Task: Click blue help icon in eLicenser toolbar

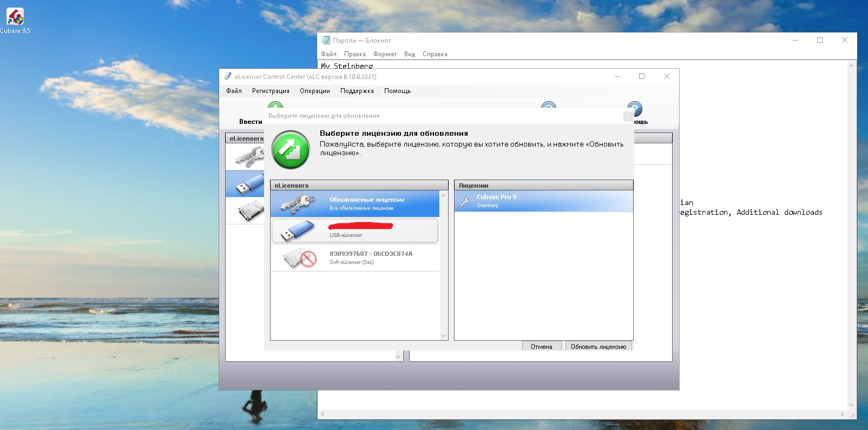Action: [x=635, y=108]
